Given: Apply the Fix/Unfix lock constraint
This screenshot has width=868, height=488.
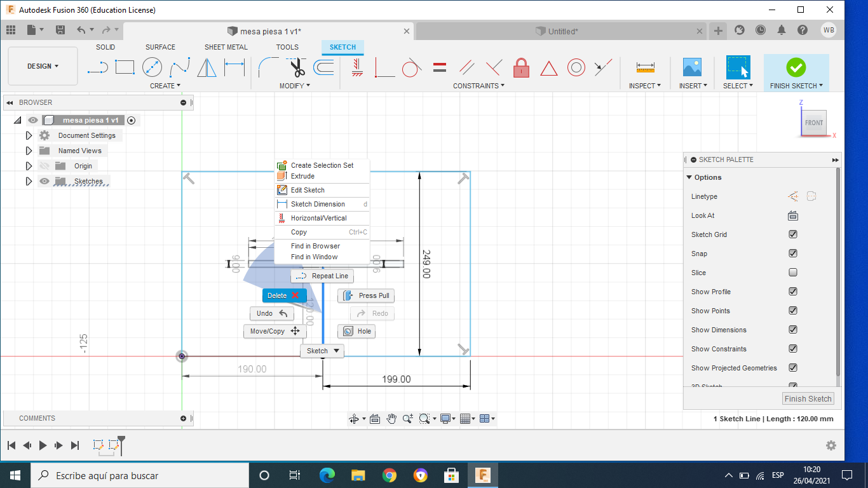Looking at the screenshot, I should pos(521,67).
